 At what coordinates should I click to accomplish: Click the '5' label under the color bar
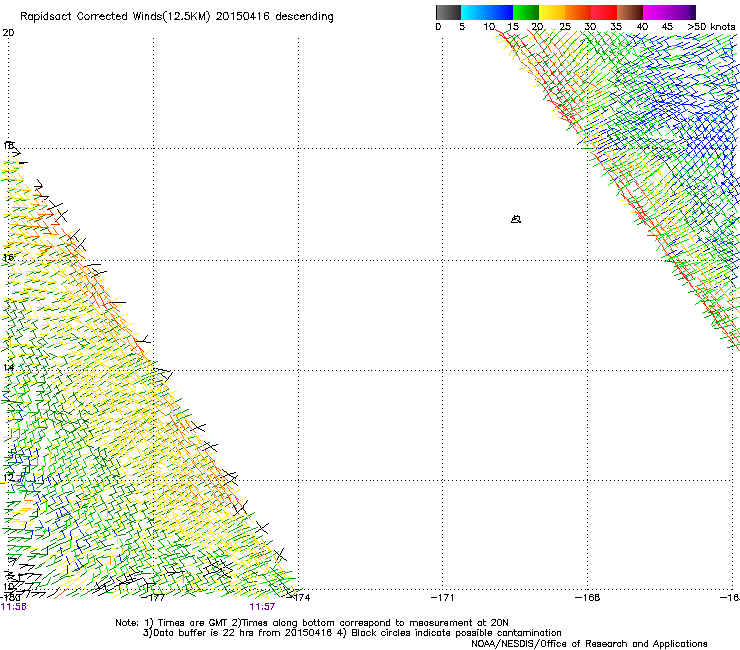[462, 27]
